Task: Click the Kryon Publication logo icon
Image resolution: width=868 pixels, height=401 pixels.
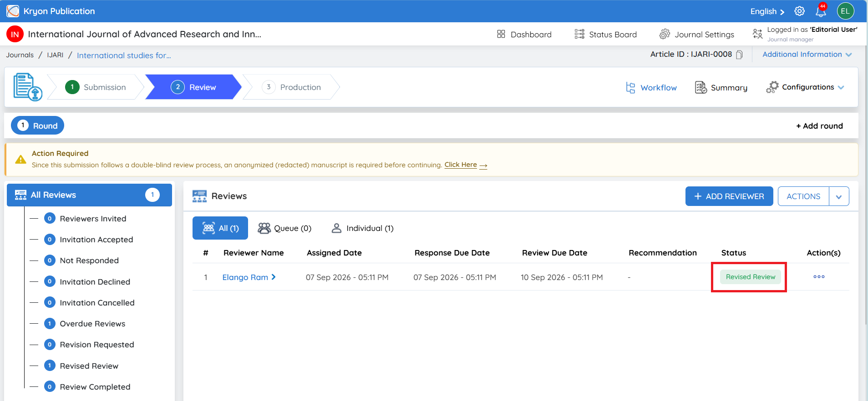Action: tap(13, 11)
